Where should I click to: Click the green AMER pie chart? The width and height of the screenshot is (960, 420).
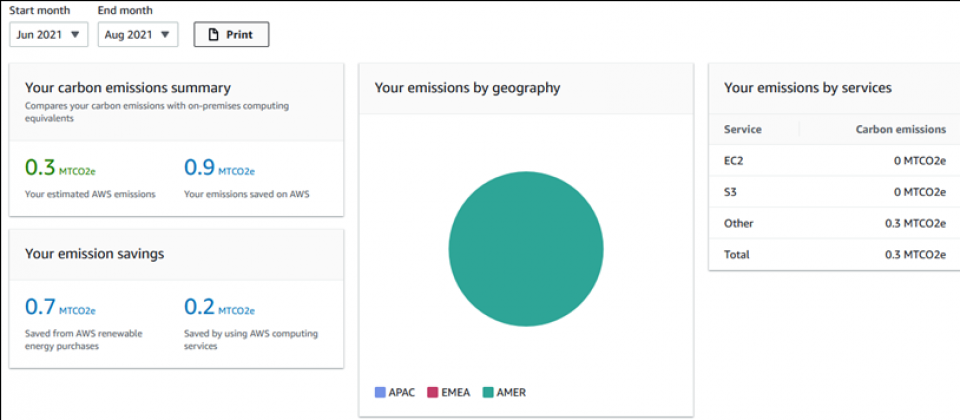[525, 250]
